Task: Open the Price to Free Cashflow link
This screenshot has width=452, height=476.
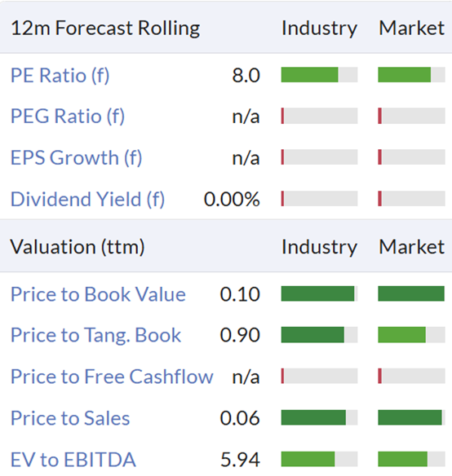Action: pyautogui.click(x=112, y=377)
